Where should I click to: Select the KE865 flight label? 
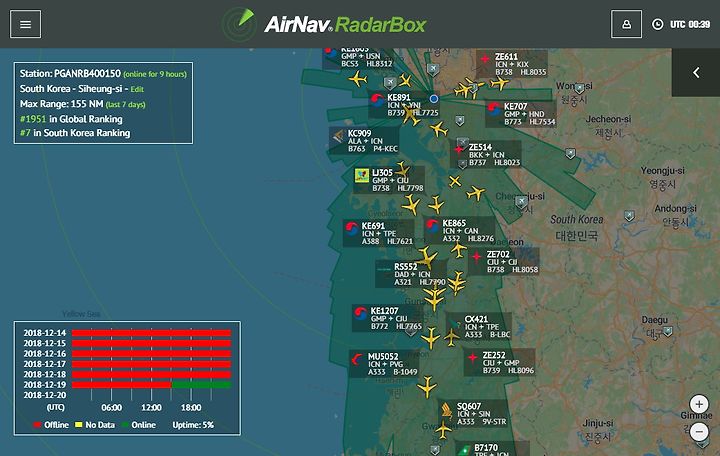tap(459, 231)
